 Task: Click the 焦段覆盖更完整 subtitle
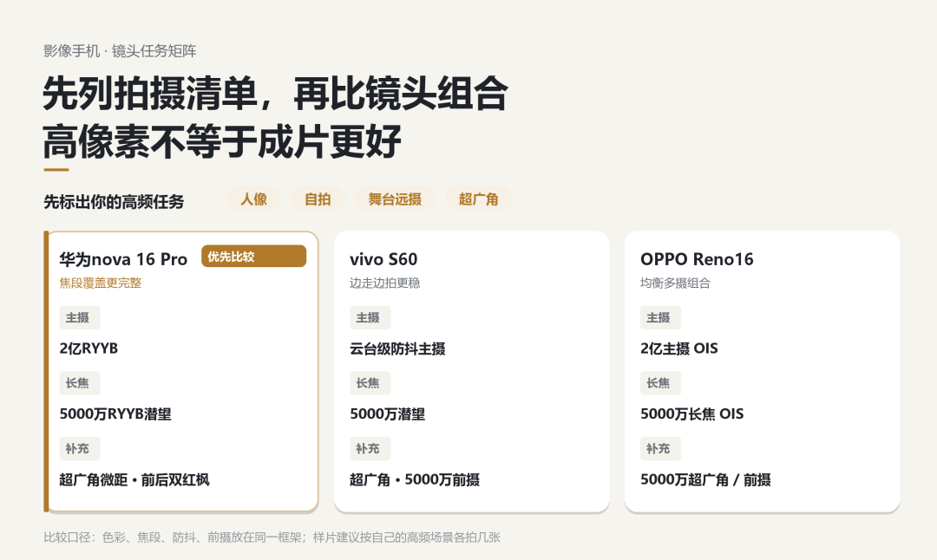(101, 283)
